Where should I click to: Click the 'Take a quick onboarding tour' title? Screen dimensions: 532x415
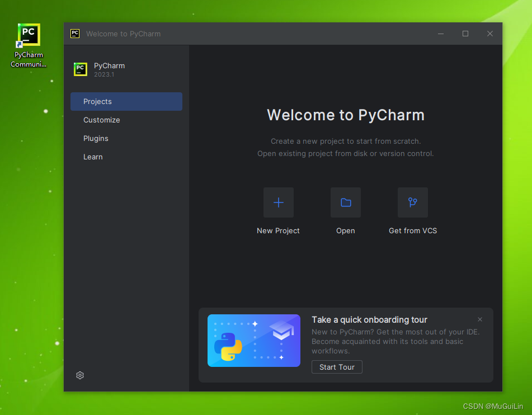click(369, 320)
